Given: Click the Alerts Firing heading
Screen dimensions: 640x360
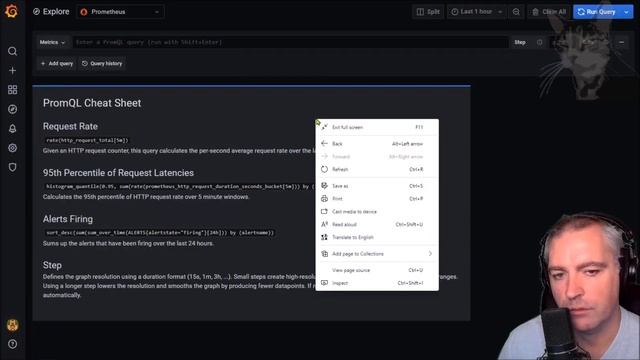Looking at the screenshot, I should [x=68, y=219].
